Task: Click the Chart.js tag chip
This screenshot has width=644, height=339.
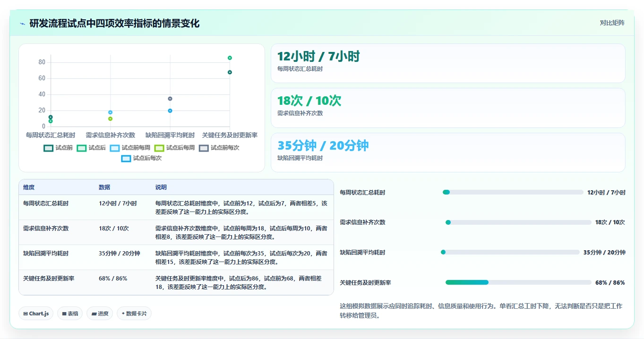Action: 36,314
